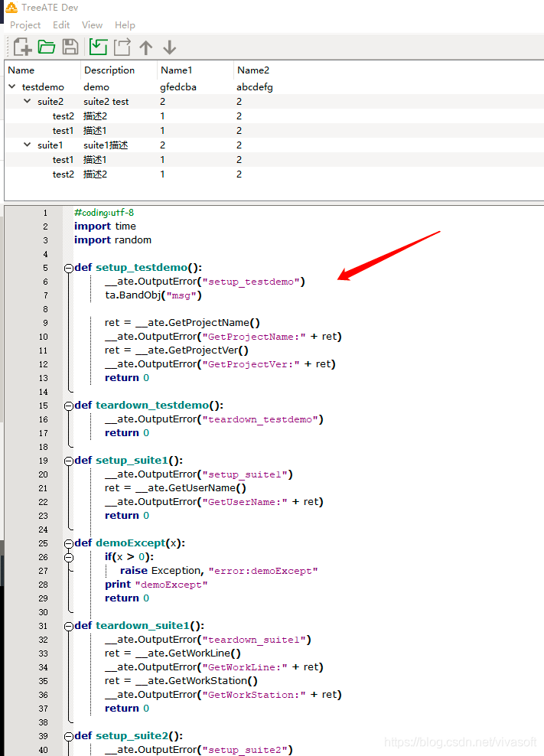This screenshot has width=544, height=756.
Task: Open the Help menu
Action: tap(125, 25)
